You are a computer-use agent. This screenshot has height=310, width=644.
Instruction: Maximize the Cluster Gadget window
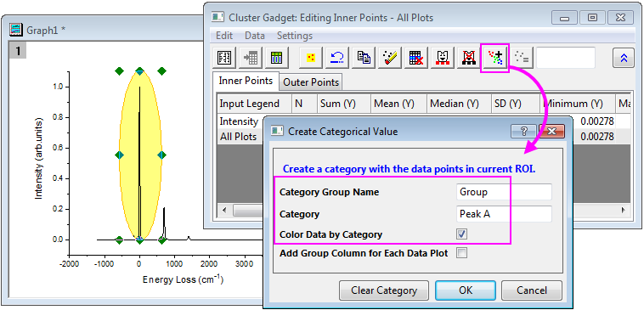pos(592,18)
